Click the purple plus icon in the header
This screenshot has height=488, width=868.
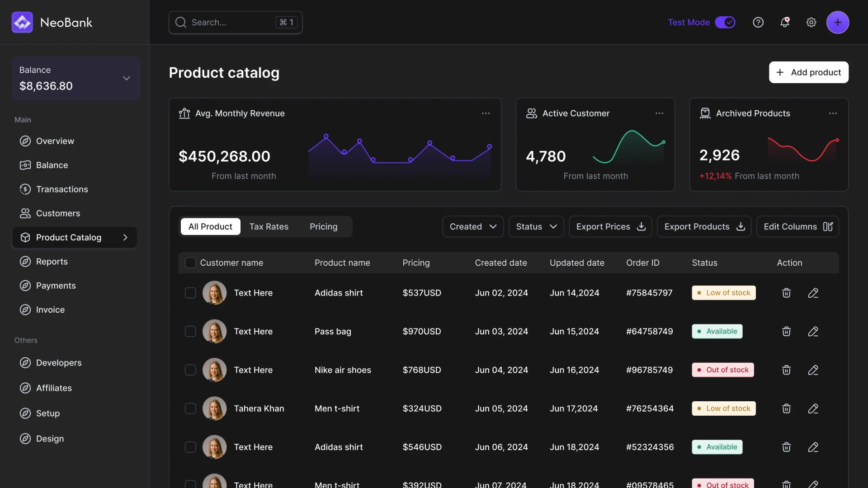(838, 22)
